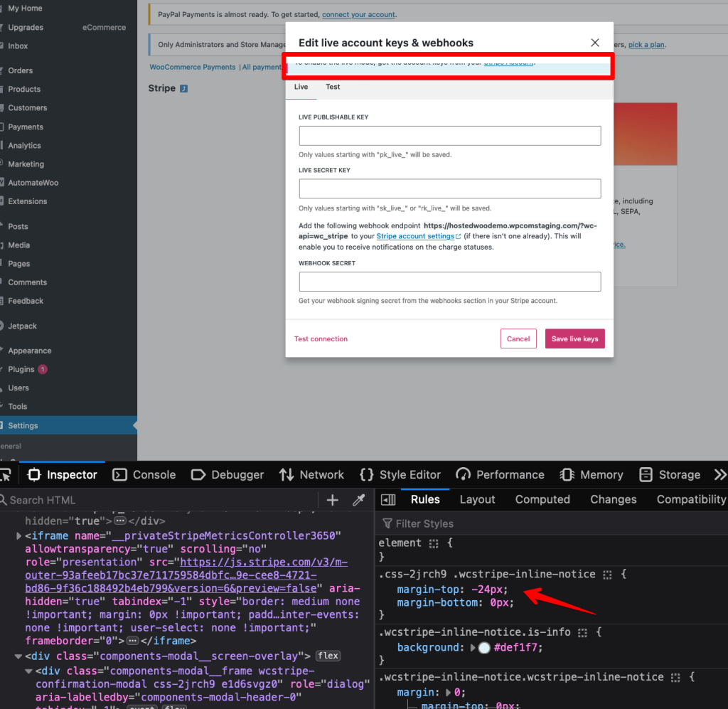728x709 pixels.
Task: Open the Performance panel
Action: coord(510,474)
